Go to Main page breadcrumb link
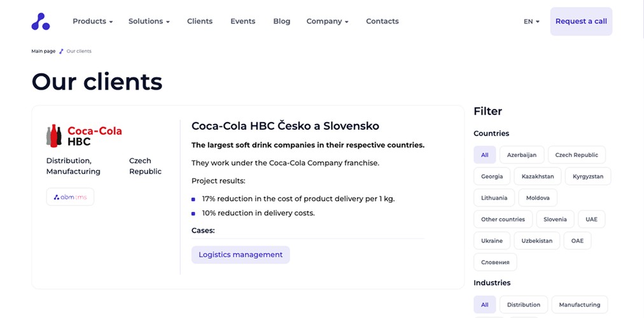The height and width of the screenshot is (318, 644). click(x=43, y=52)
